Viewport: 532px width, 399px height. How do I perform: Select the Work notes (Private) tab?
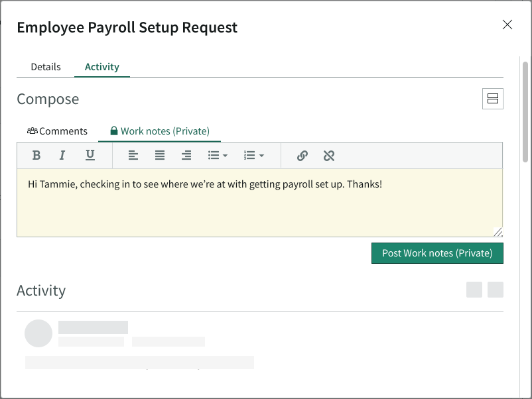point(159,131)
